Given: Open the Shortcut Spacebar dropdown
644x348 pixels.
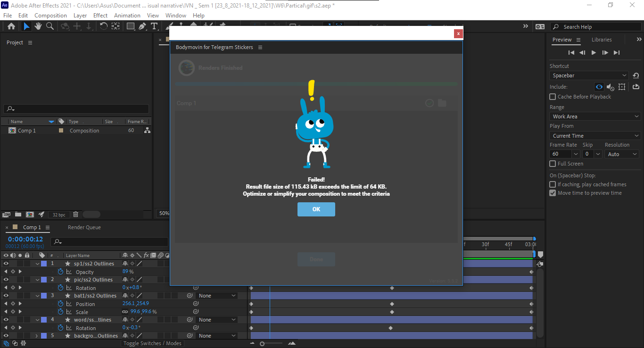Looking at the screenshot, I should coord(590,75).
